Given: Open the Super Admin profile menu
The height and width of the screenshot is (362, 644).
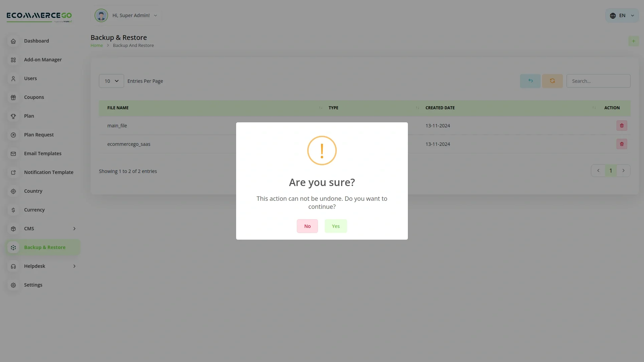Looking at the screenshot, I should tap(131, 15).
